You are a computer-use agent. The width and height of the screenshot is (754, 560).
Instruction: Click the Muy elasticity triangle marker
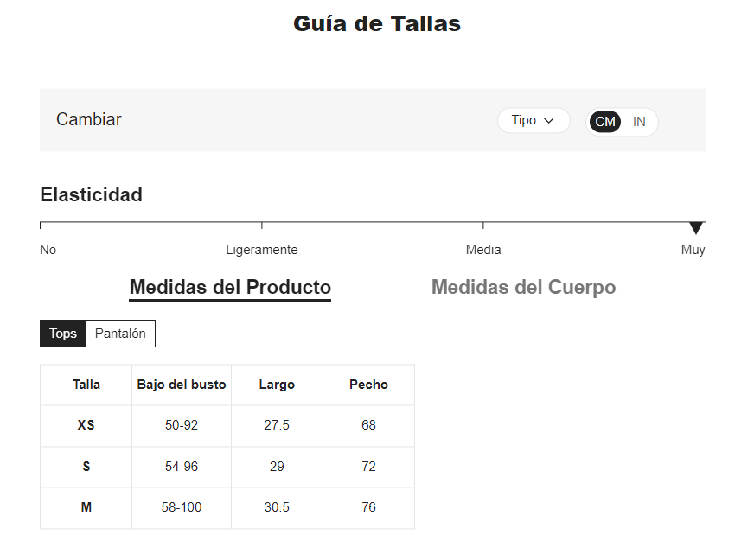click(695, 228)
